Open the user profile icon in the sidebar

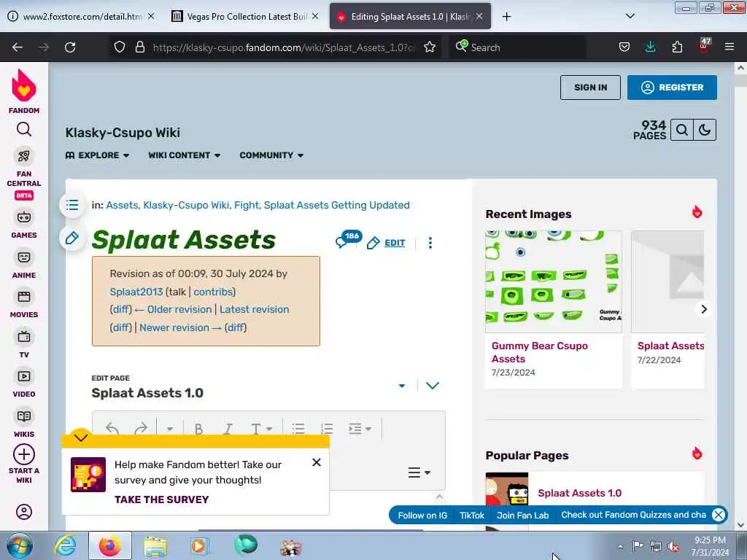pos(24,512)
